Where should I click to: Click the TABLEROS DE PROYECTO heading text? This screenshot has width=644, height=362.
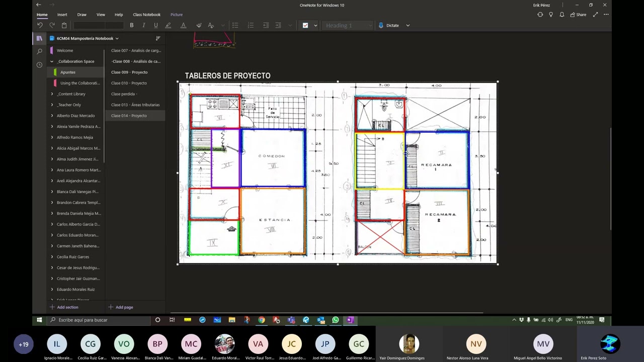227,75
